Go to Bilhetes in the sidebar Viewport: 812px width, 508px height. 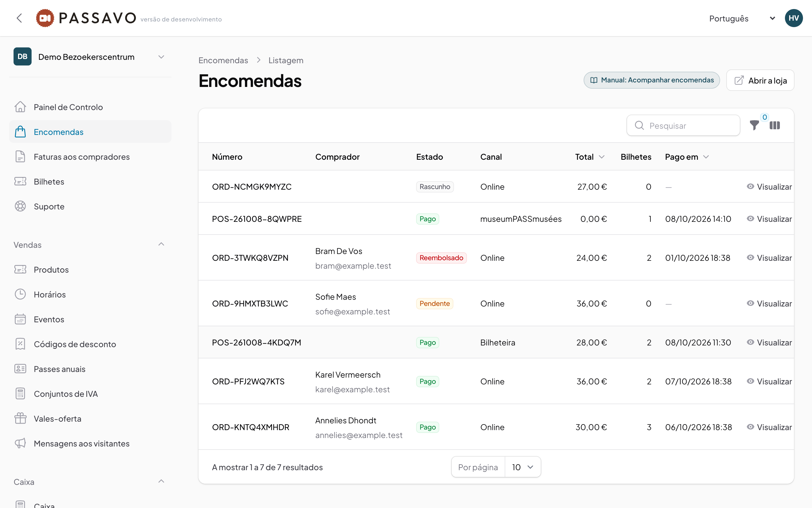pyautogui.click(x=90, y=181)
